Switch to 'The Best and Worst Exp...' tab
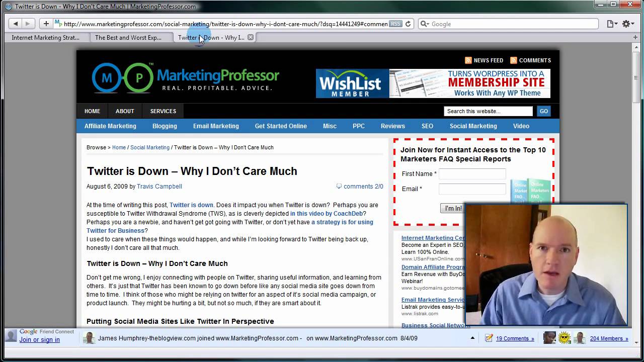 click(128, 37)
